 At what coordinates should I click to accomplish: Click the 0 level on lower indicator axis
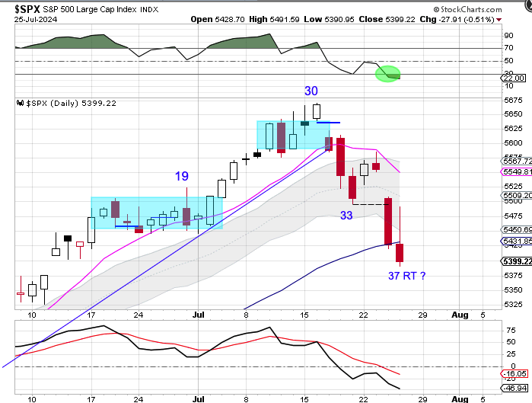[513, 366]
